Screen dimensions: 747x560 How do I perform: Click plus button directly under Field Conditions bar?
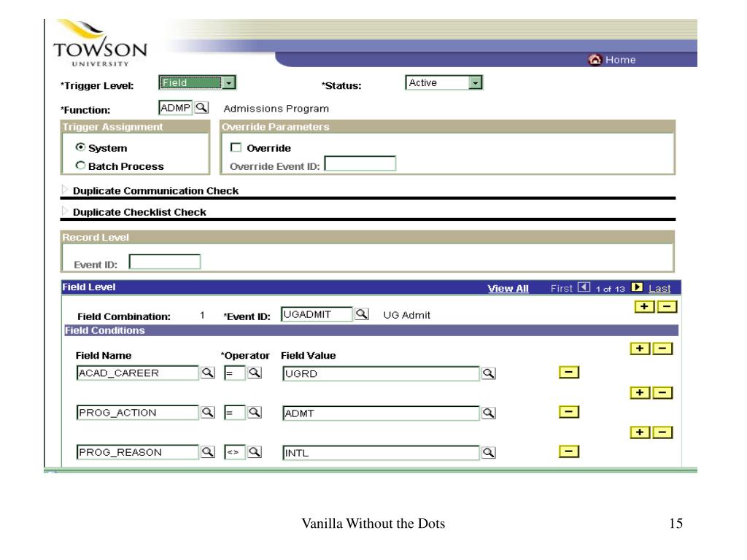click(640, 349)
